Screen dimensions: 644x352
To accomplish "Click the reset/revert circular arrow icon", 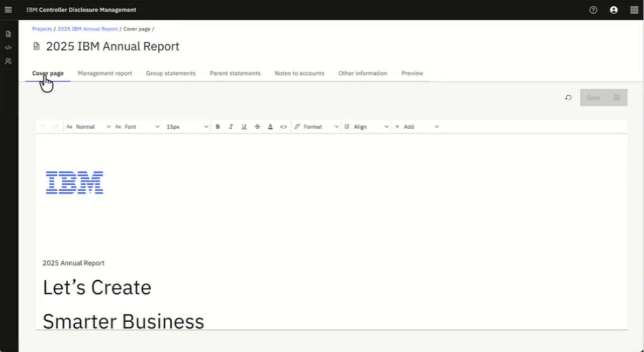I will pos(568,97).
